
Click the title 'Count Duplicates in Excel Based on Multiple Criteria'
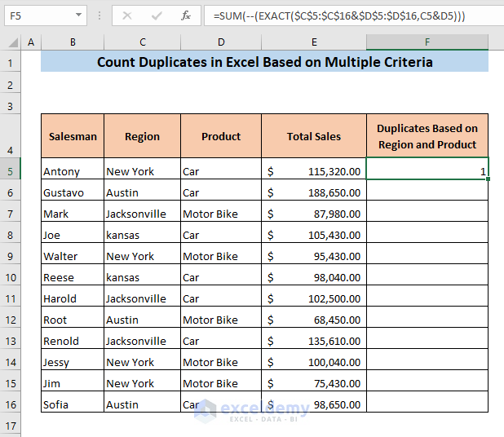coord(264,62)
